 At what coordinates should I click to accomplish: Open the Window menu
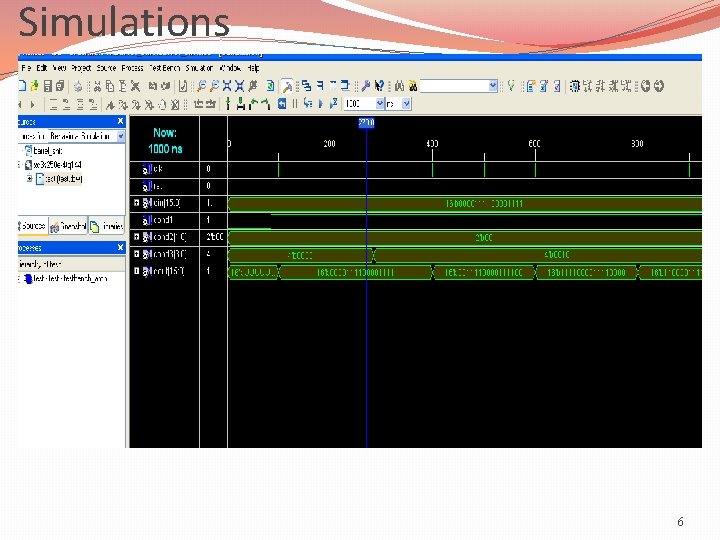(230, 68)
